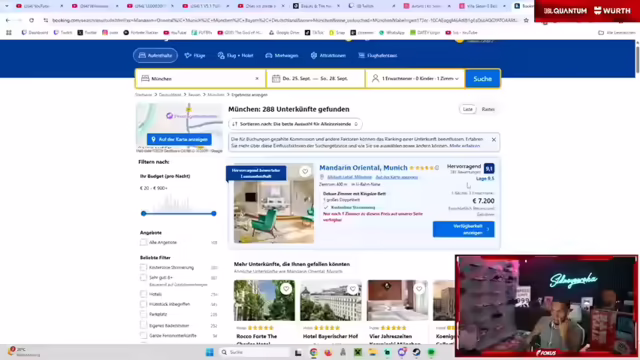The height and width of the screenshot is (360, 640).
Task: Click the location pin beside hotel address
Action: [322, 177]
